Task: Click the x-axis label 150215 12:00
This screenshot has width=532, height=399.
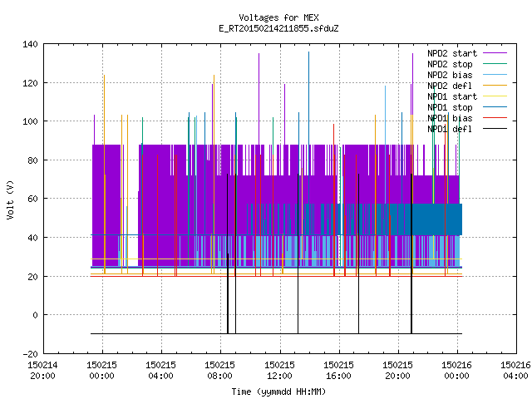Action: coord(279,371)
